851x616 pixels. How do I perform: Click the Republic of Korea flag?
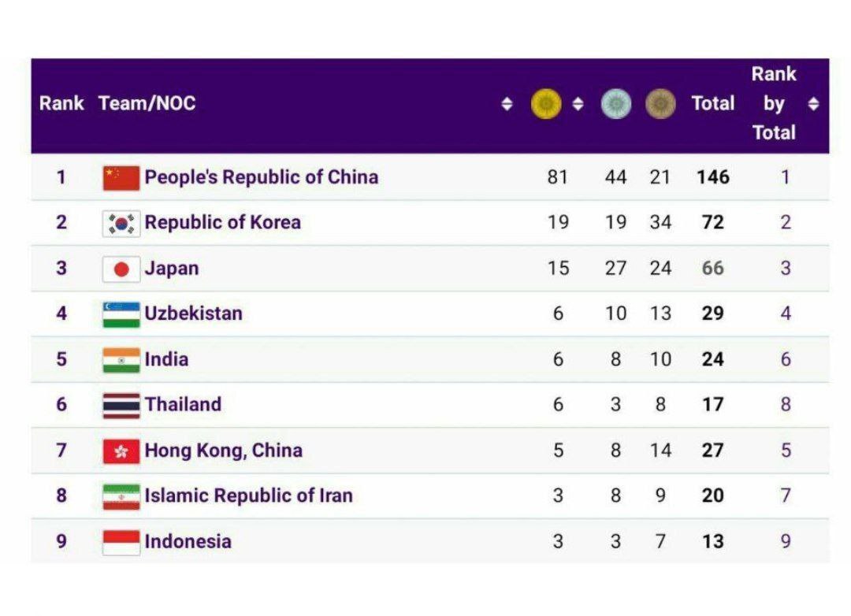point(121,224)
